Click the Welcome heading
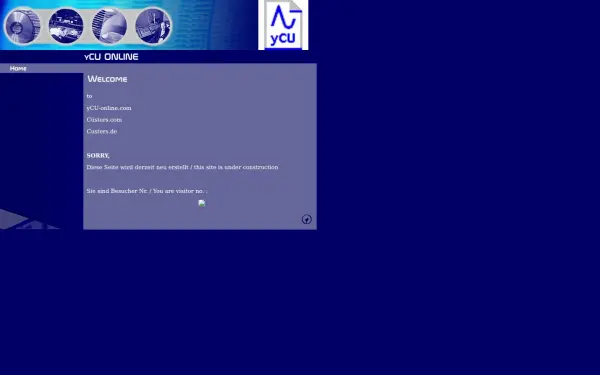Screen dimensions: 600x375 click(x=108, y=79)
